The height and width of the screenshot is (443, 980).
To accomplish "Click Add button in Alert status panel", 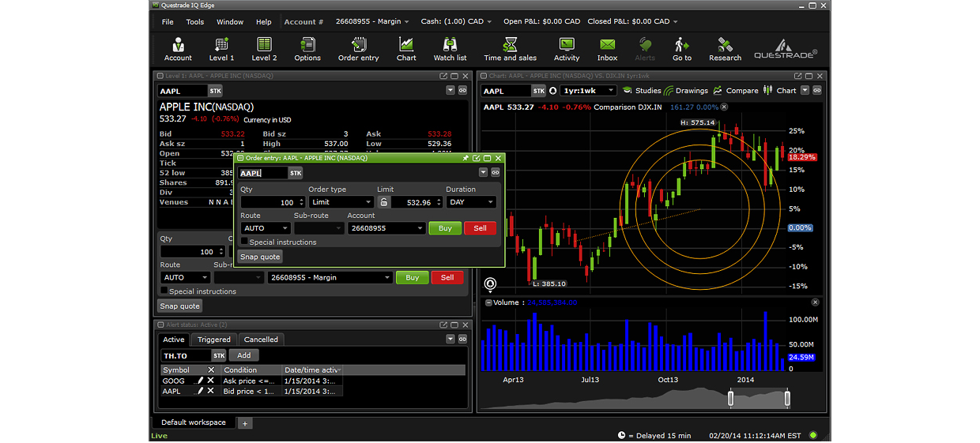I will pyautogui.click(x=243, y=355).
